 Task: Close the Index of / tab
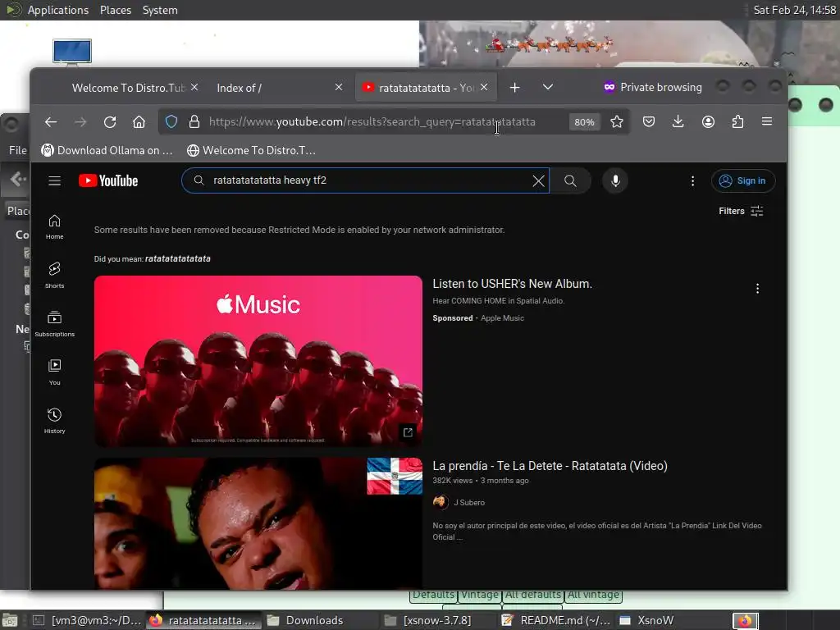339,87
